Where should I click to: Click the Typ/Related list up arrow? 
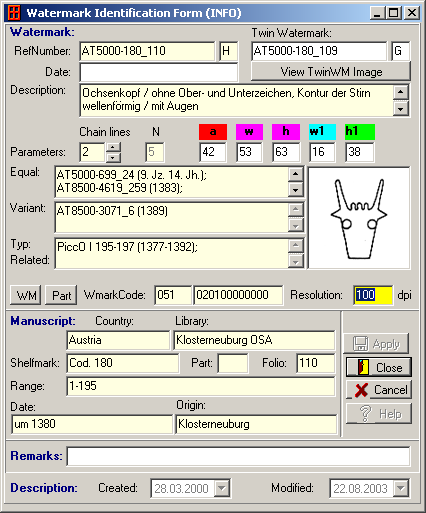tap(295, 246)
